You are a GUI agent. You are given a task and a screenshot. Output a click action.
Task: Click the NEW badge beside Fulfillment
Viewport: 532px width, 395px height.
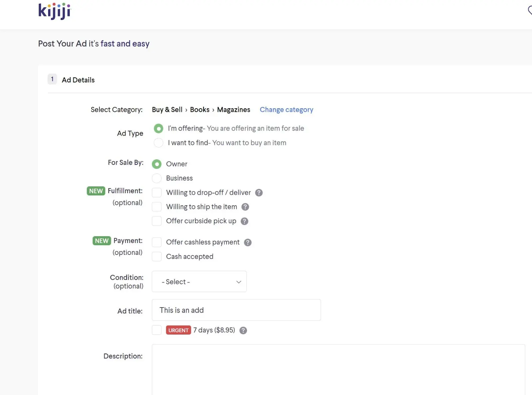[x=96, y=191]
